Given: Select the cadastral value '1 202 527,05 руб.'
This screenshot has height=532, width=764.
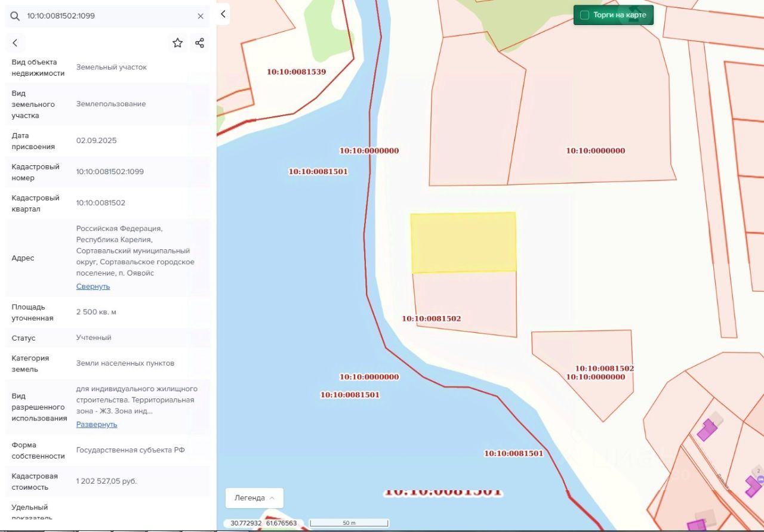Looking at the screenshot, I should coord(107,481).
